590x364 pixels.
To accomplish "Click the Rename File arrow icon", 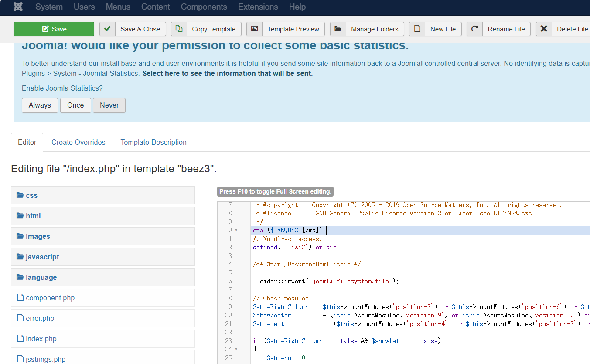I will [474, 29].
